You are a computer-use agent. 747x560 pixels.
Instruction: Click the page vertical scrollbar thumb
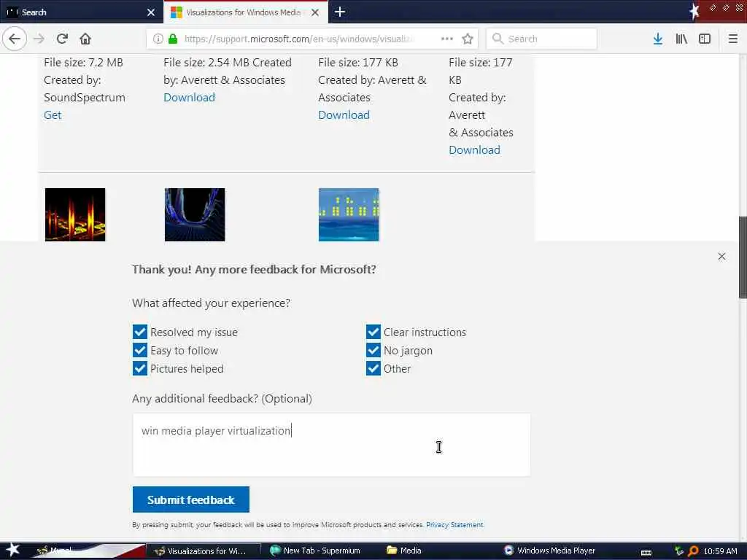coord(743,257)
